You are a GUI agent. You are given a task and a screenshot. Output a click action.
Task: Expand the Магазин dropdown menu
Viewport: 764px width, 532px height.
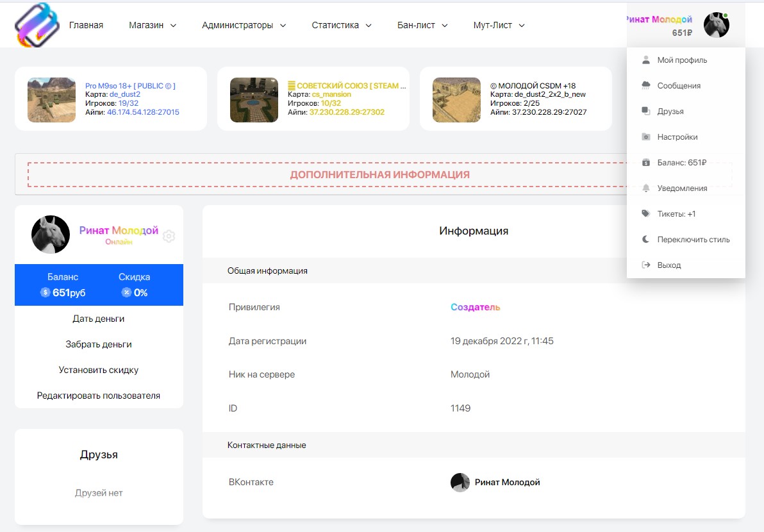[152, 26]
